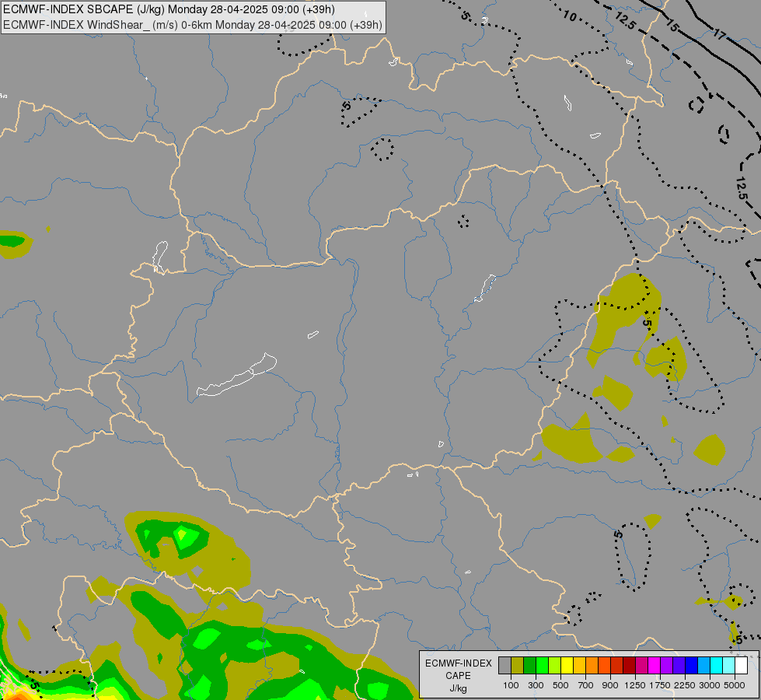Click the '10' wind shear contour label
Screen dimensions: 761x700
point(569,16)
